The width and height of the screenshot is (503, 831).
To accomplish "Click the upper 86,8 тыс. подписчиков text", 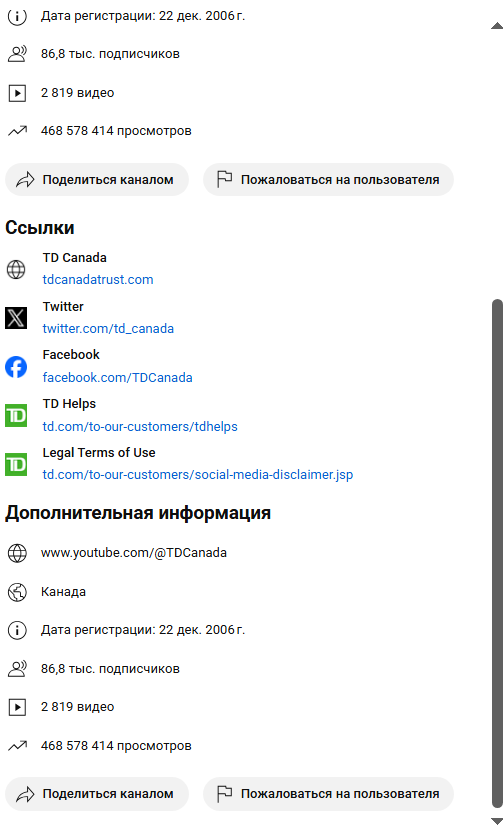I will (x=110, y=54).
